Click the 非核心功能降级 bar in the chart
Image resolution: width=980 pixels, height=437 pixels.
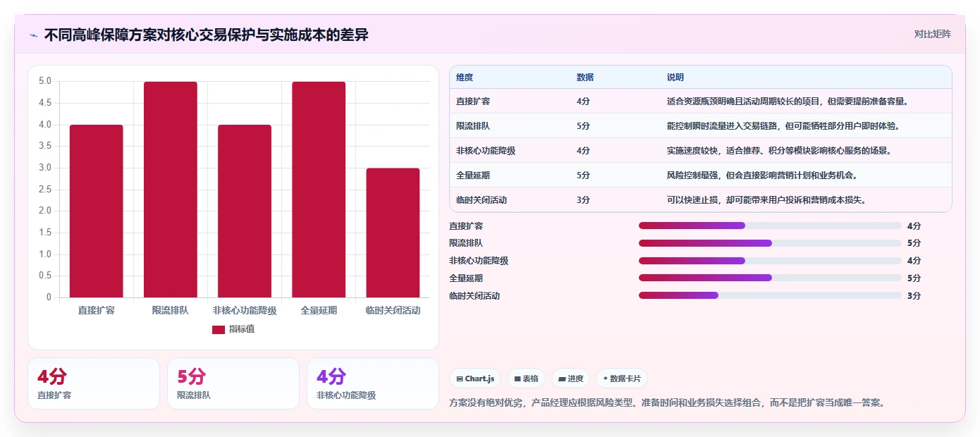[245, 211]
